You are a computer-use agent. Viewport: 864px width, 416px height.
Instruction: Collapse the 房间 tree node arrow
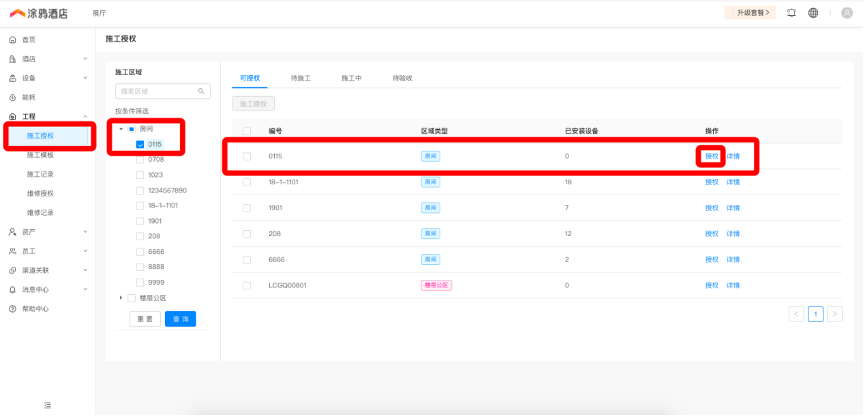point(121,129)
